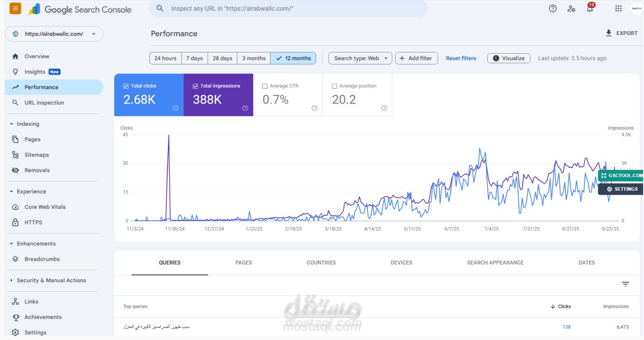The height and width of the screenshot is (340, 644).
Task: Switch to the Devices tab
Action: 401,262
